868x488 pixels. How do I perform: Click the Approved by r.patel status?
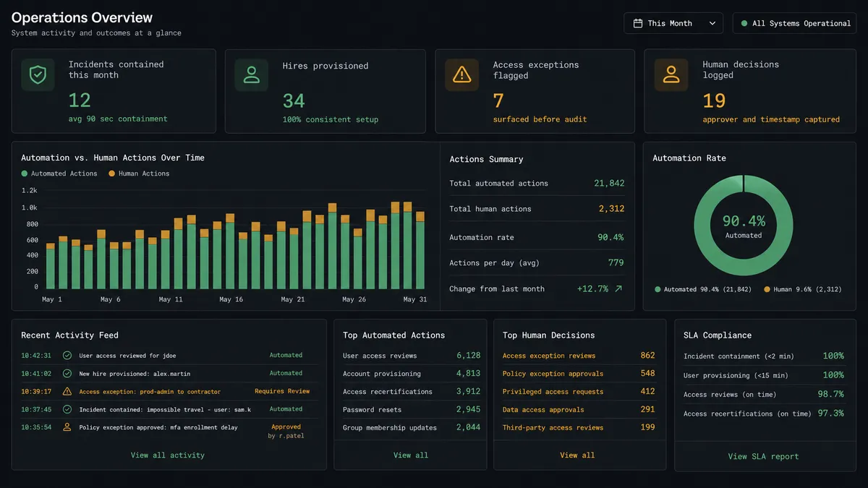pos(286,432)
